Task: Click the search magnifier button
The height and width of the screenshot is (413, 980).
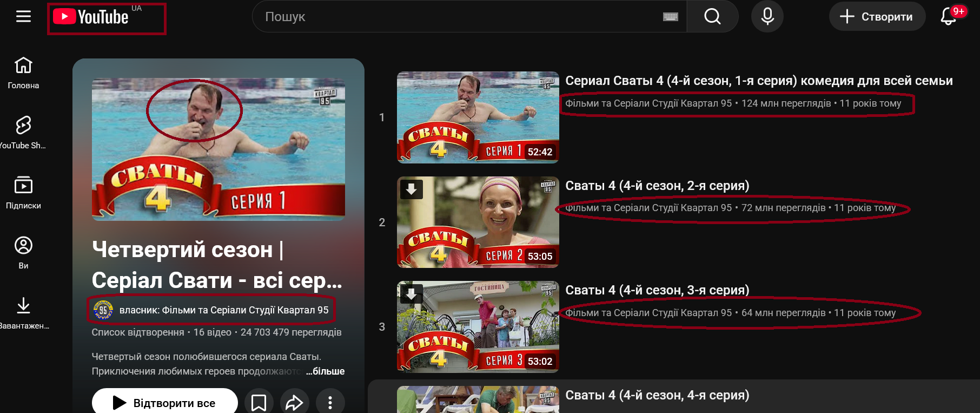Action: coord(712,17)
